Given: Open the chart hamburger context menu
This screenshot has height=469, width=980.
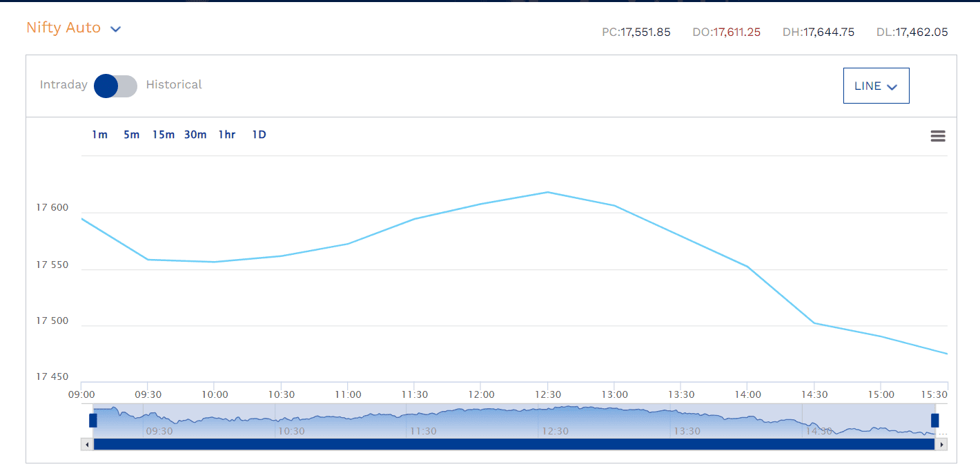Looking at the screenshot, I should [x=937, y=136].
